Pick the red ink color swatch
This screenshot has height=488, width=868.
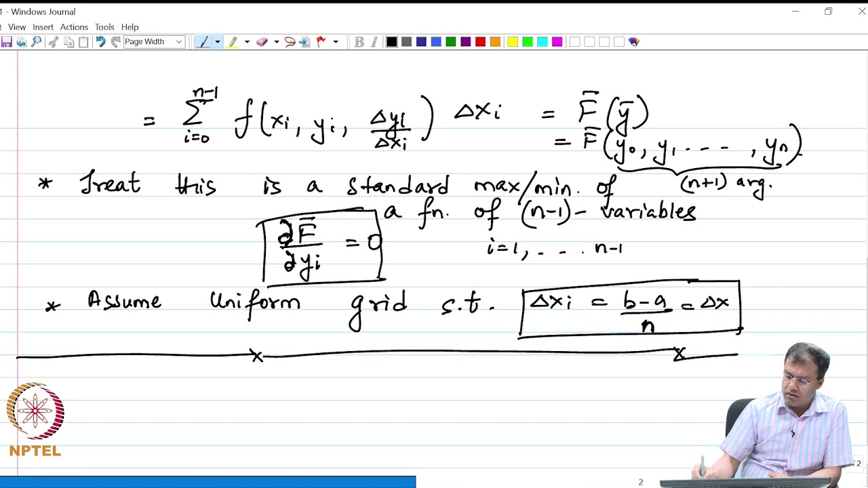[x=481, y=42]
